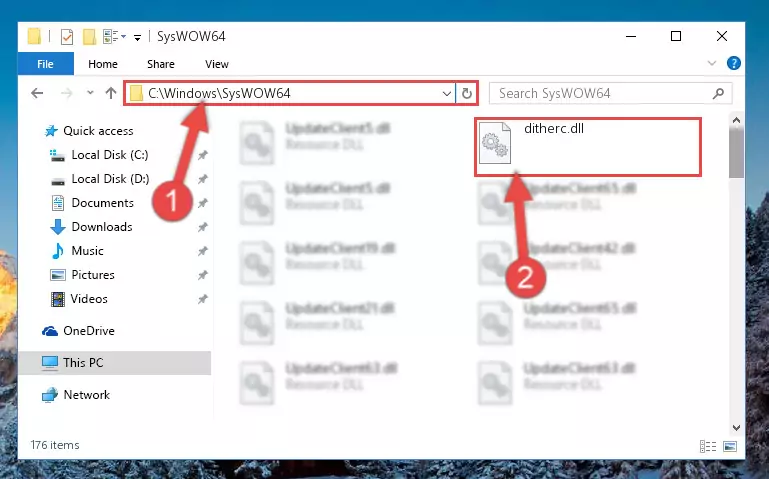Minimize the SysWOW64 window
769x479 pixels.
pos(631,36)
